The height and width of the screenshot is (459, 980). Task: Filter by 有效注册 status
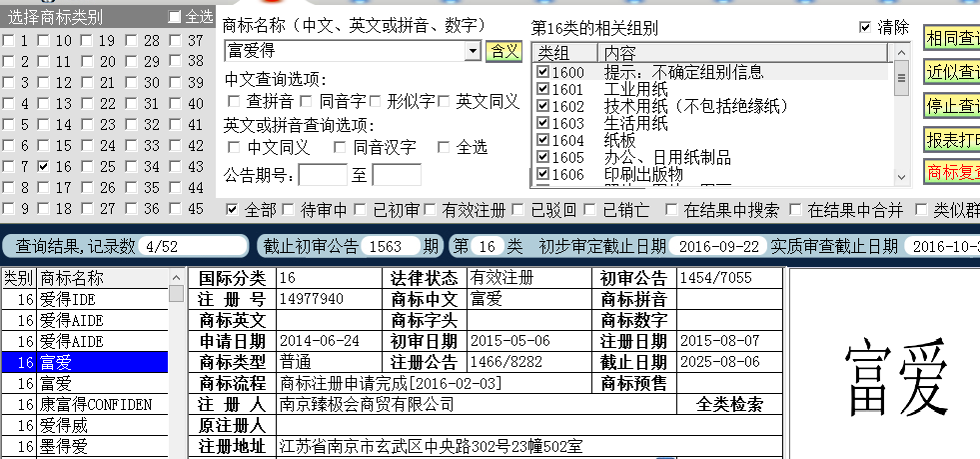(430, 209)
